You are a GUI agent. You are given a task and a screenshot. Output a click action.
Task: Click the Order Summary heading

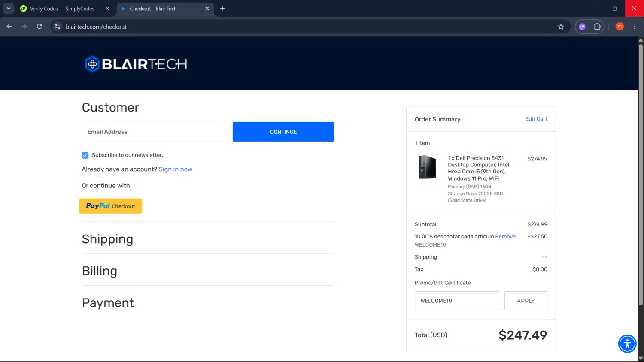tap(437, 119)
